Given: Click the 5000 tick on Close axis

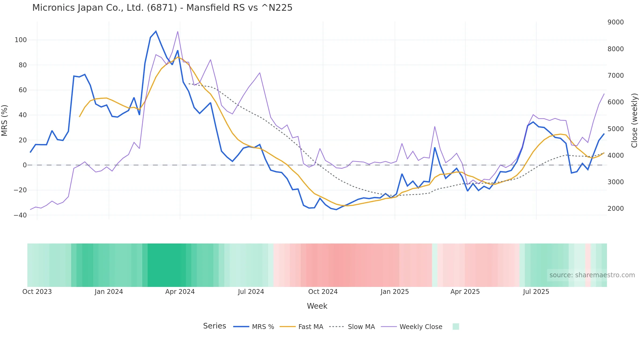Looking at the screenshot, I should point(616,129).
